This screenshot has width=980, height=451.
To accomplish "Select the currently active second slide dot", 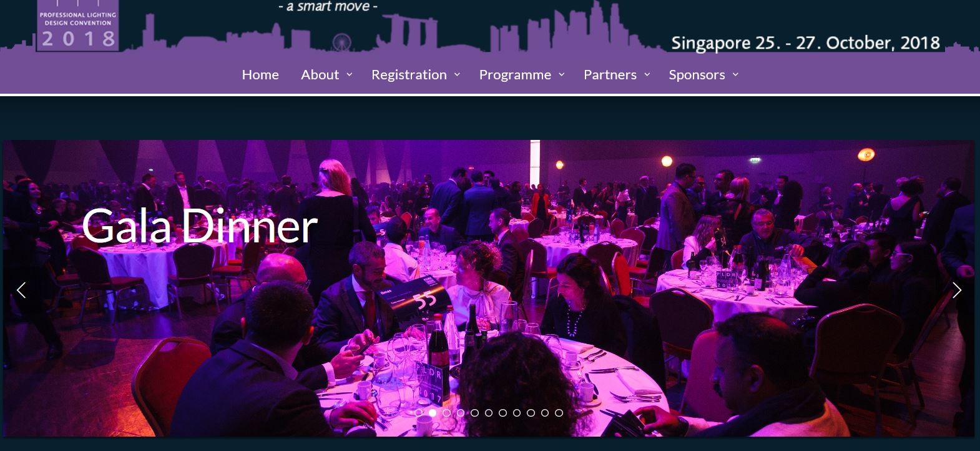I will [x=432, y=413].
